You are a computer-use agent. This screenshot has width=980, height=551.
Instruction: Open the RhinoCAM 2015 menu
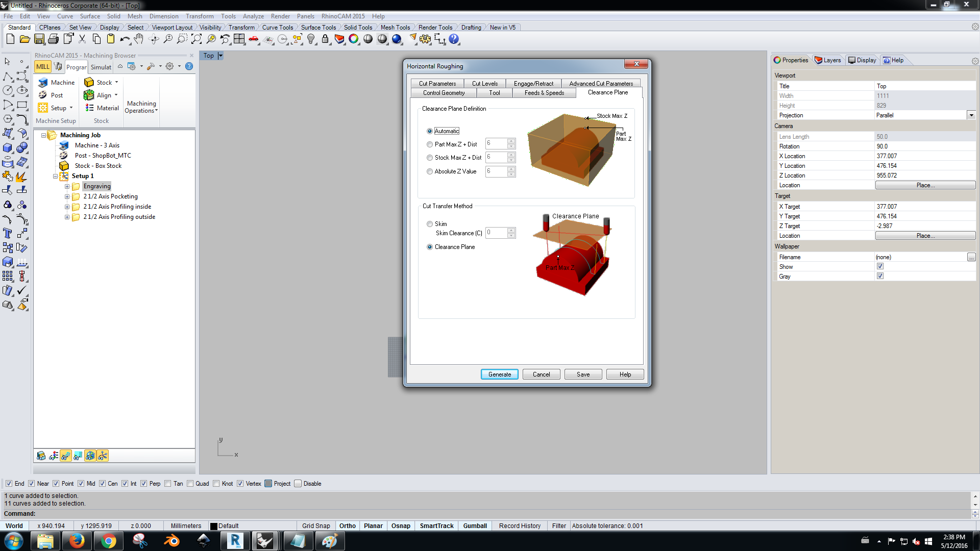(x=343, y=16)
